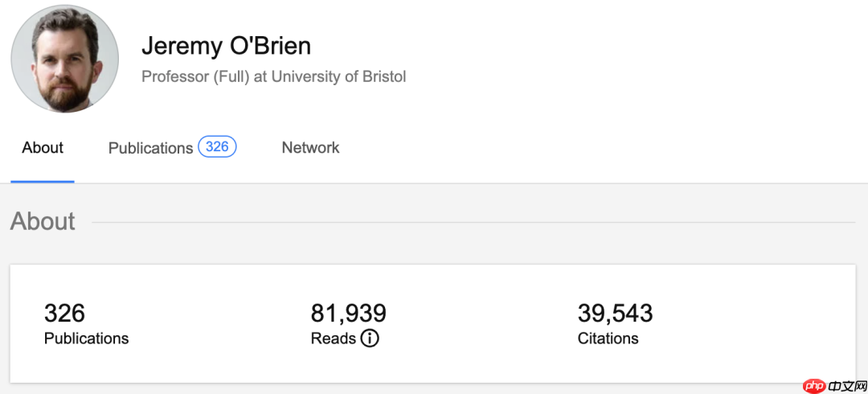Switch to the Network tab
Screen dimensions: 868x394
coord(310,148)
